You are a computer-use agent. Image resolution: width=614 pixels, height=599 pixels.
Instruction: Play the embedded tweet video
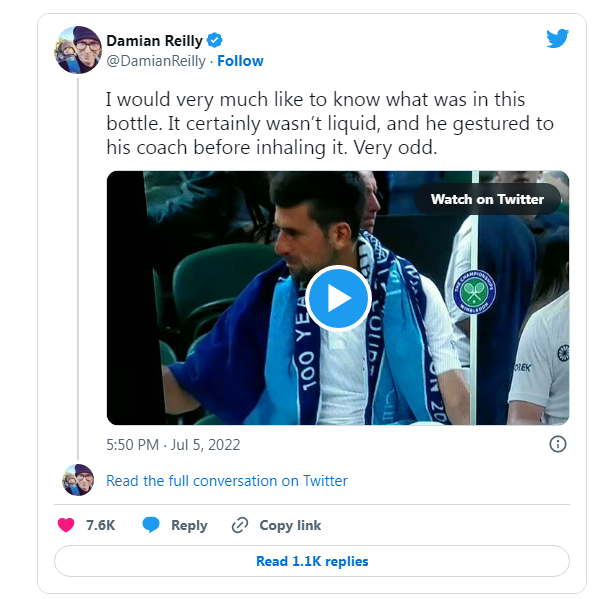tap(338, 297)
